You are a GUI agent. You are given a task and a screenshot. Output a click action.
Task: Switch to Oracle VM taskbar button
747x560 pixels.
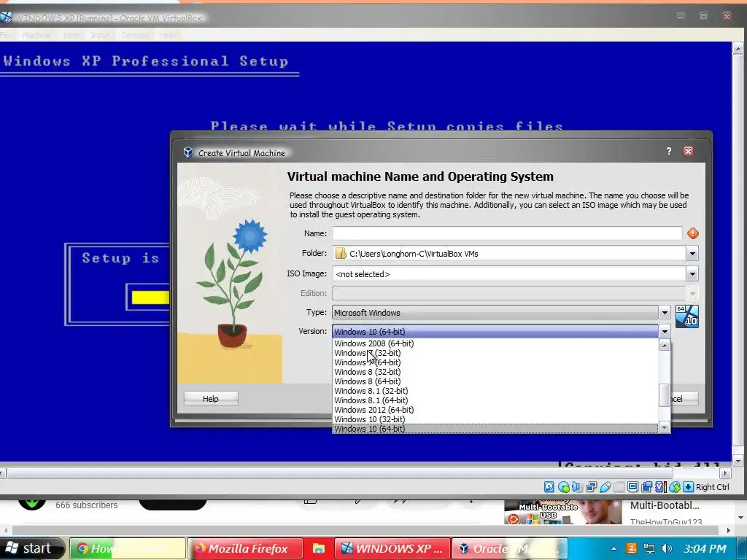(x=509, y=548)
